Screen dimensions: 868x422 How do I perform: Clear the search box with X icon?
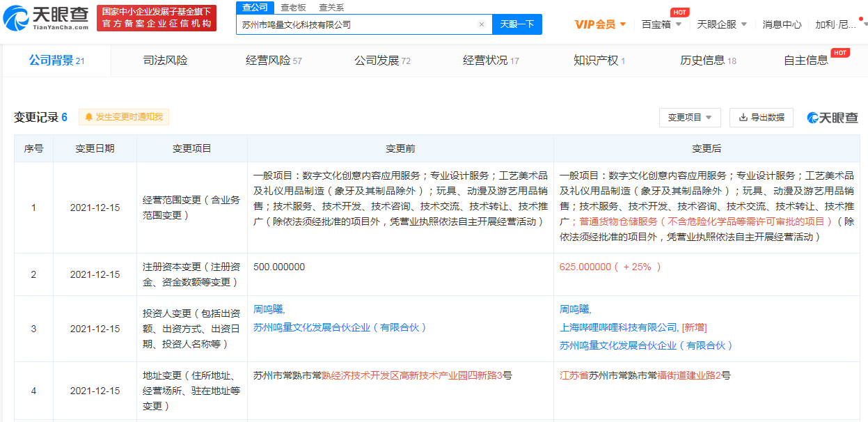[x=481, y=24]
